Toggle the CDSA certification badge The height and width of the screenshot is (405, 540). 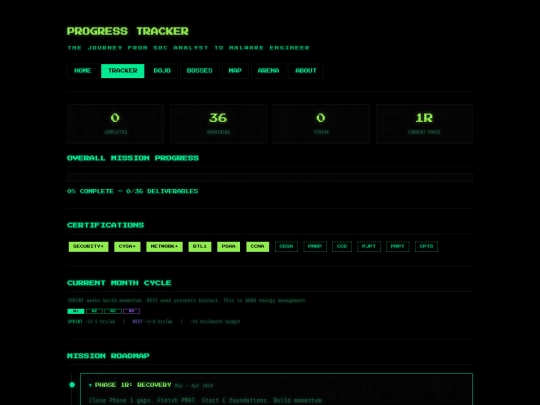[x=286, y=247]
